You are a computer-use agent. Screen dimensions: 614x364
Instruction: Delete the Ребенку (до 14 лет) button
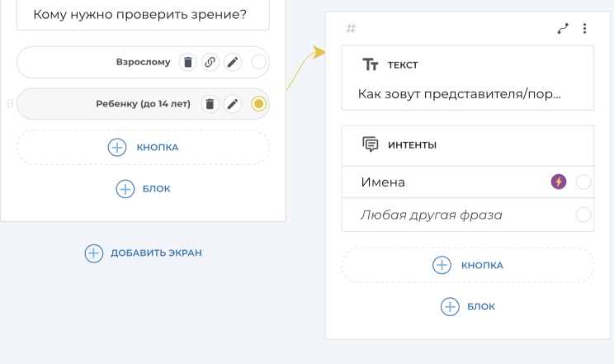(x=210, y=104)
